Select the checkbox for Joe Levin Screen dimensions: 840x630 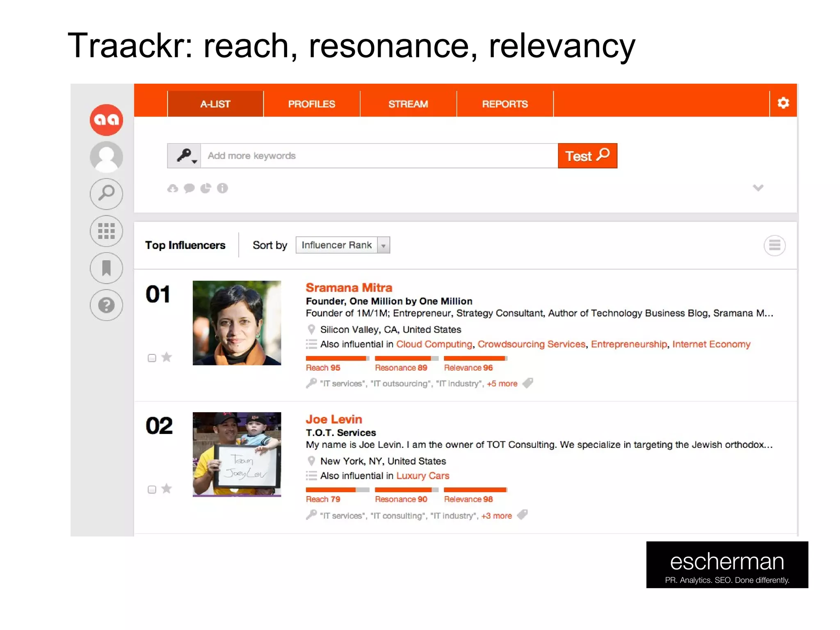point(152,489)
